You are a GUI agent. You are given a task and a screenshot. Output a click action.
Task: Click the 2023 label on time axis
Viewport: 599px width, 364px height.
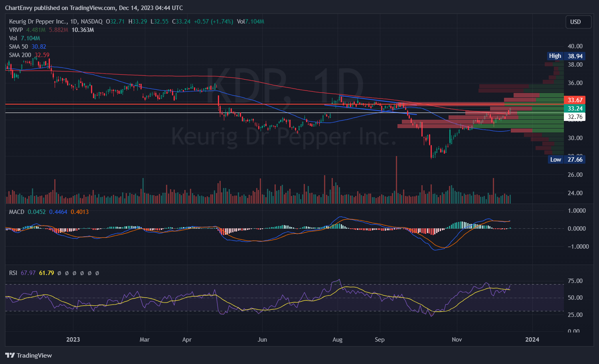[x=73, y=340]
